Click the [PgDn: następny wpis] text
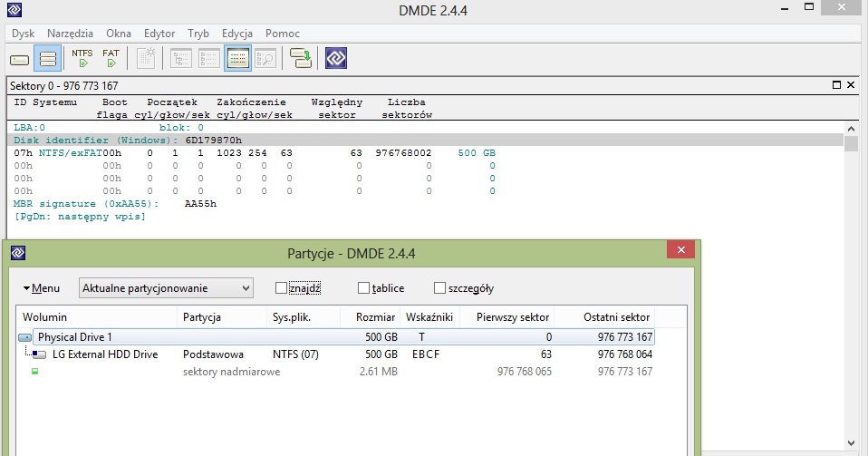The image size is (868, 456). 79,217
